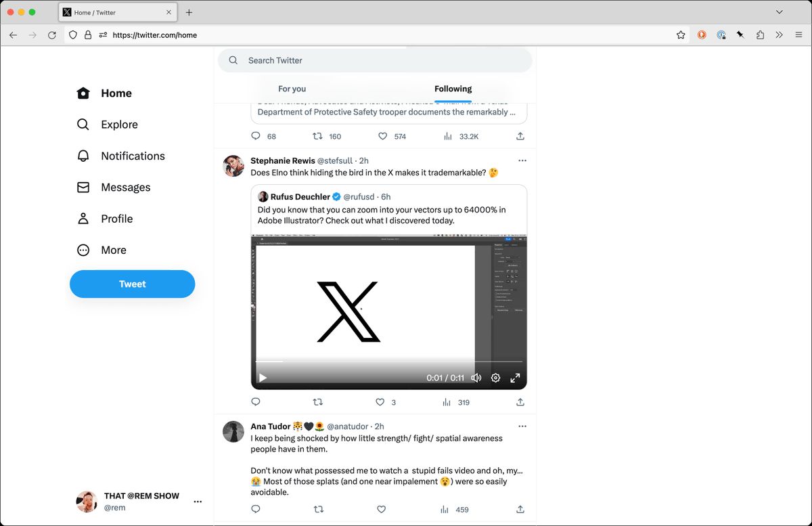
Task: Share Stephanie Rewis's tweet via upload icon
Action: tap(520, 401)
